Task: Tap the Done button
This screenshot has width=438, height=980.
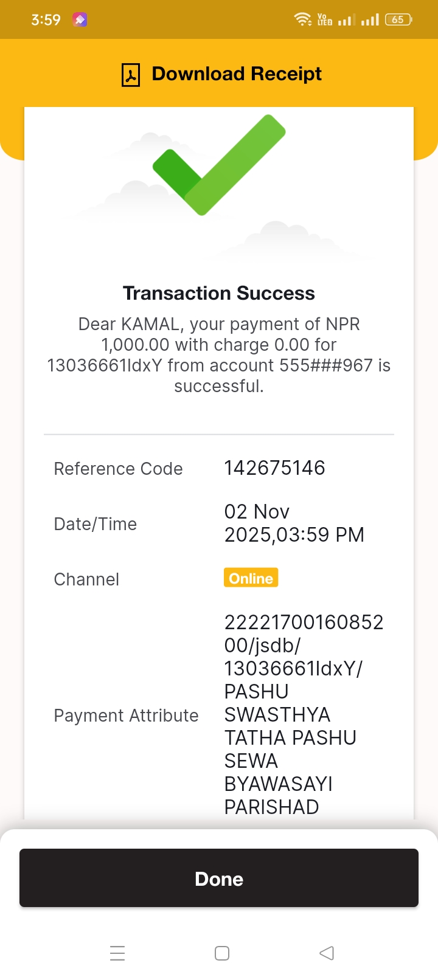Action: click(219, 878)
